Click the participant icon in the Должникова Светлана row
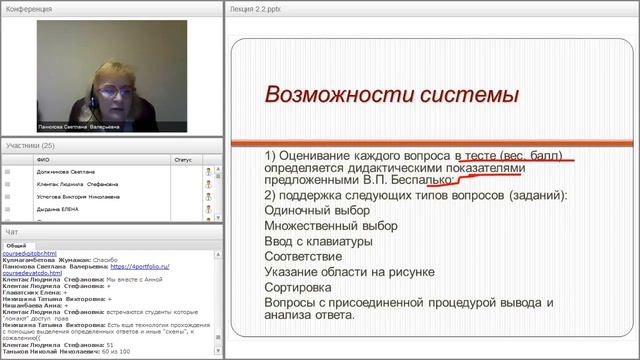The width and height of the screenshot is (640, 360). (209, 172)
